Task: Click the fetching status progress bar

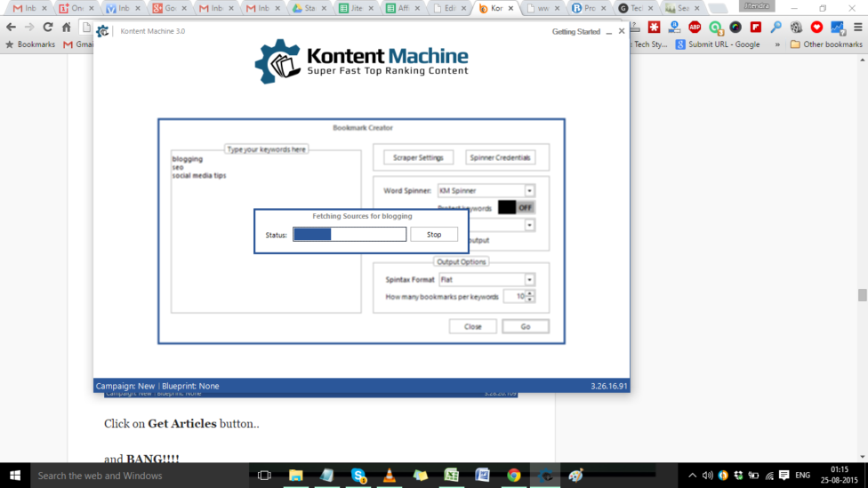Action: pyautogui.click(x=350, y=235)
